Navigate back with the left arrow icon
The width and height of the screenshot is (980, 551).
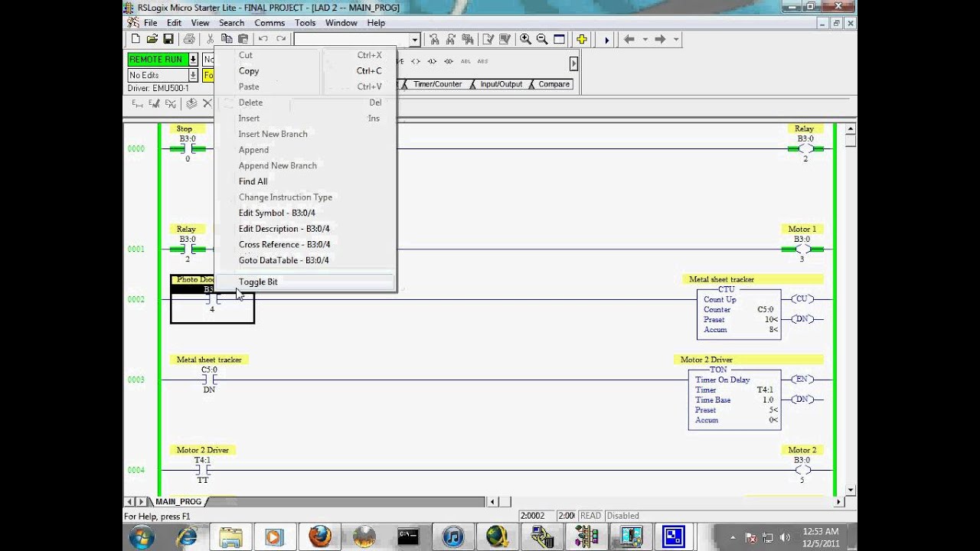pyautogui.click(x=629, y=39)
